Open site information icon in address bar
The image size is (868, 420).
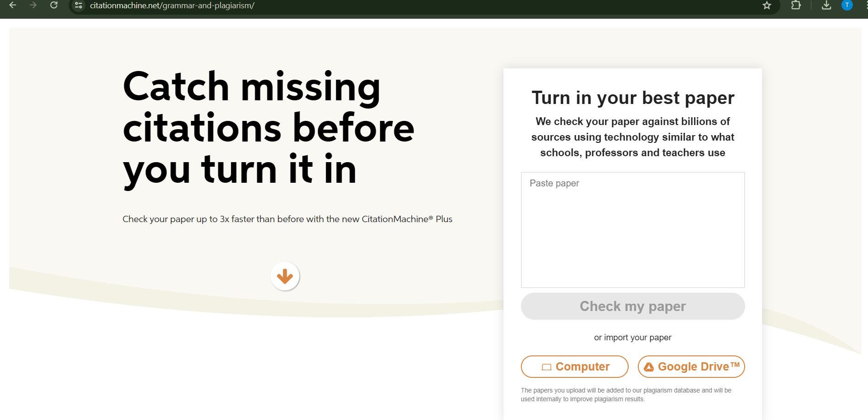point(78,5)
